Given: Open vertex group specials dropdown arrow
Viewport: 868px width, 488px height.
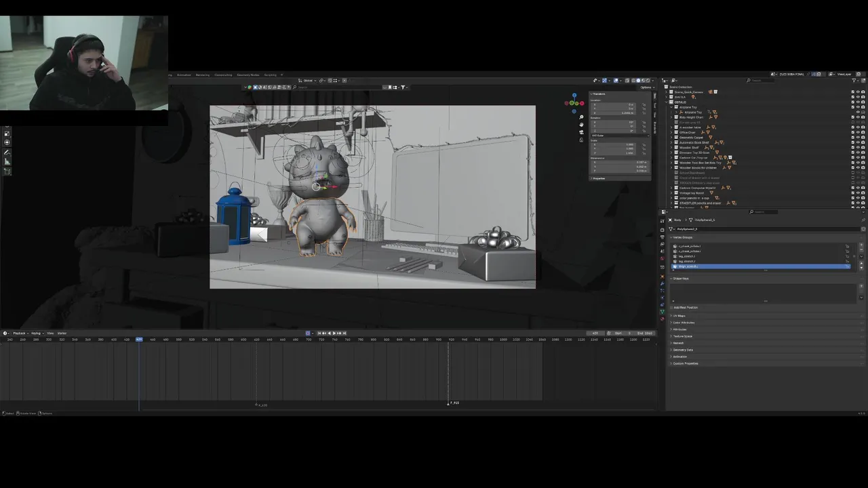Looking at the screenshot, I should coord(861,256).
